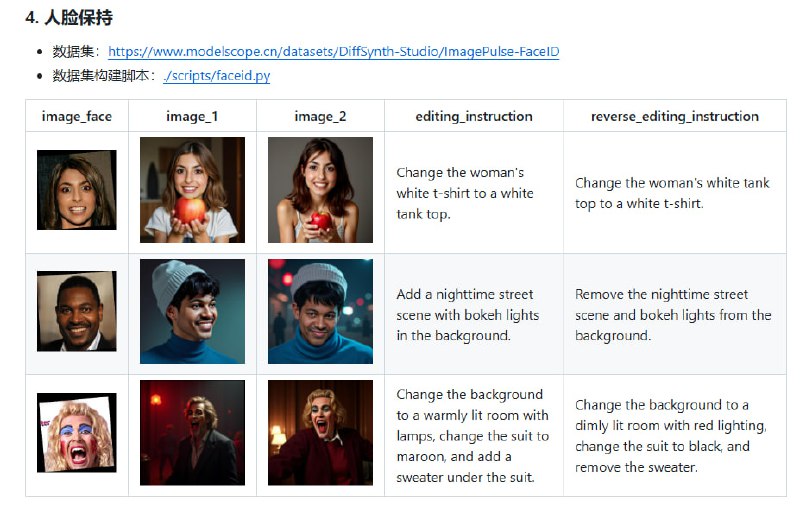
Task: Open the smiling man in suit face thumbnail
Action: [77, 311]
